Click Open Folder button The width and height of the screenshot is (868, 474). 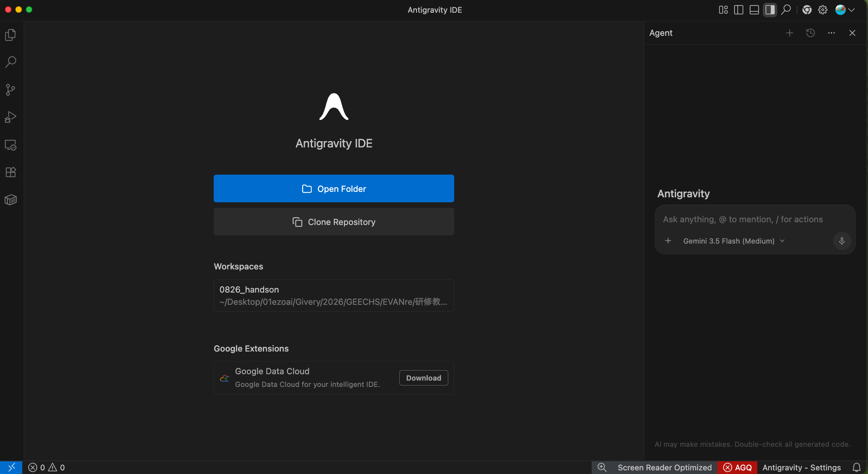click(x=334, y=189)
